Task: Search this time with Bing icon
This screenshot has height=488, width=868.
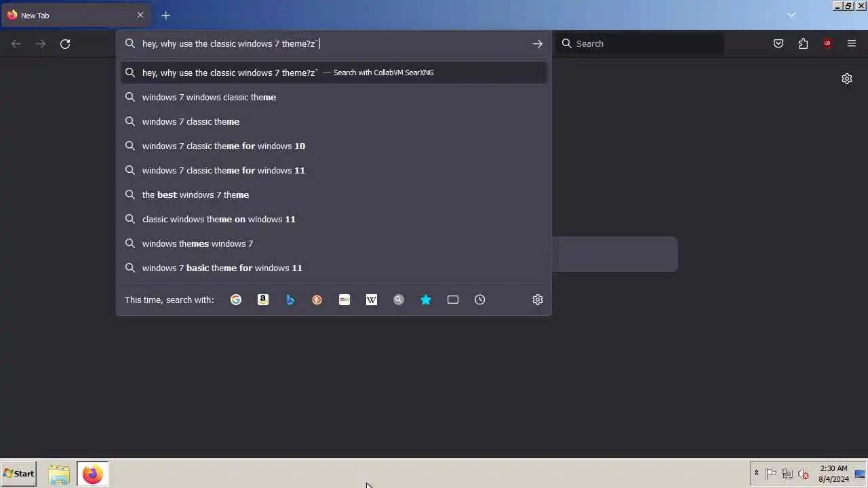Action: pos(290,300)
